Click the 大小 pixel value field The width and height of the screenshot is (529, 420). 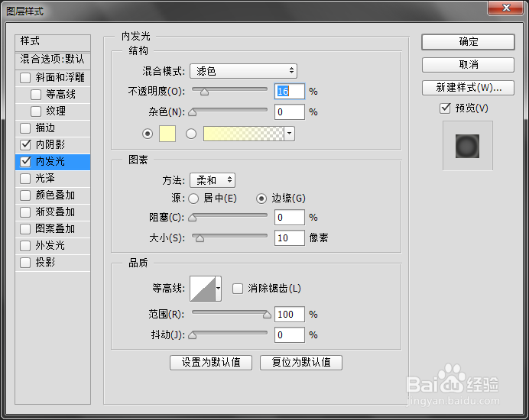(290, 238)
